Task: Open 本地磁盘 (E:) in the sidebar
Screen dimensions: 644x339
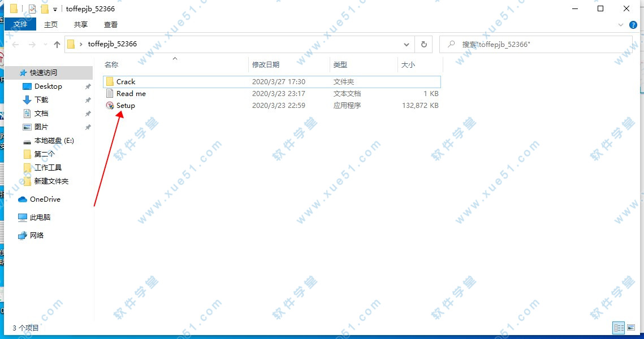Action: point(54,140)
